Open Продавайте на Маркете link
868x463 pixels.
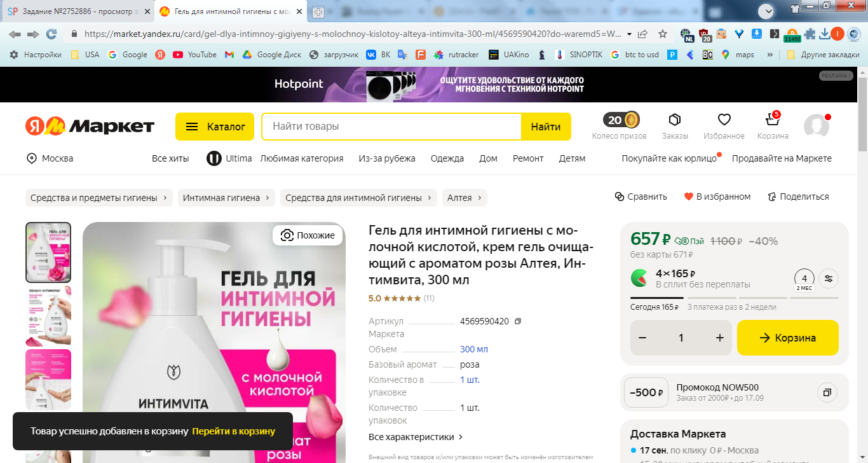pos(782,158)
